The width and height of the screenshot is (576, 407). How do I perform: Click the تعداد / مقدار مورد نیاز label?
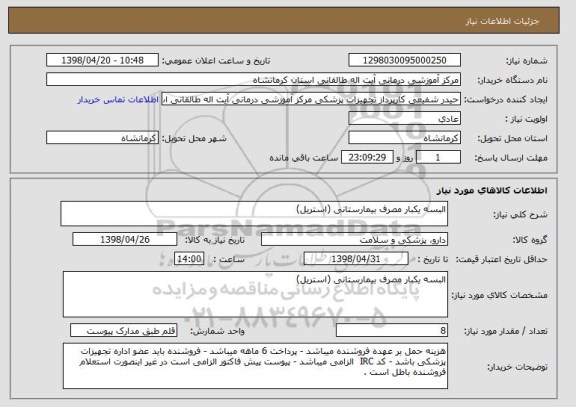point(506,331)
